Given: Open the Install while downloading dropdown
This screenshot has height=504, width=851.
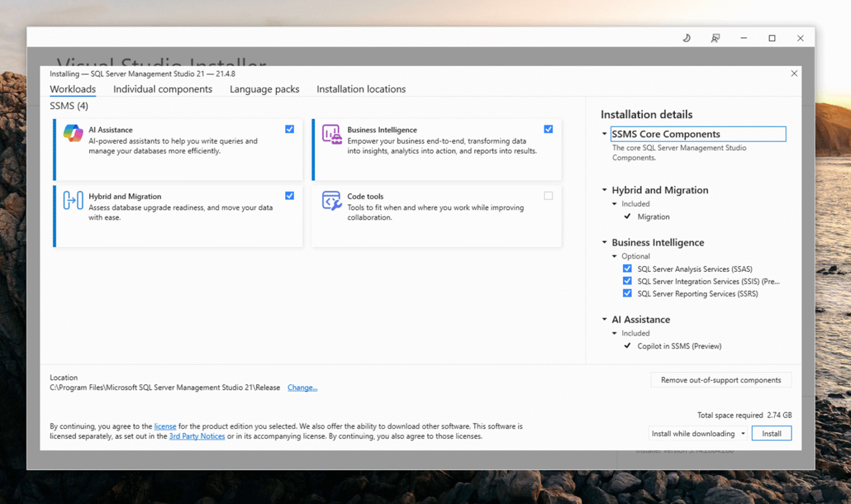Looking at the screenshot, I should [x=698, y=434].
